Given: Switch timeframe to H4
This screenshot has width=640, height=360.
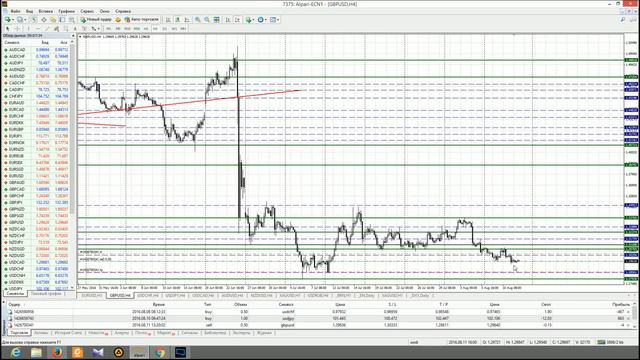Looking at the screenshot, I should [155, 29].
